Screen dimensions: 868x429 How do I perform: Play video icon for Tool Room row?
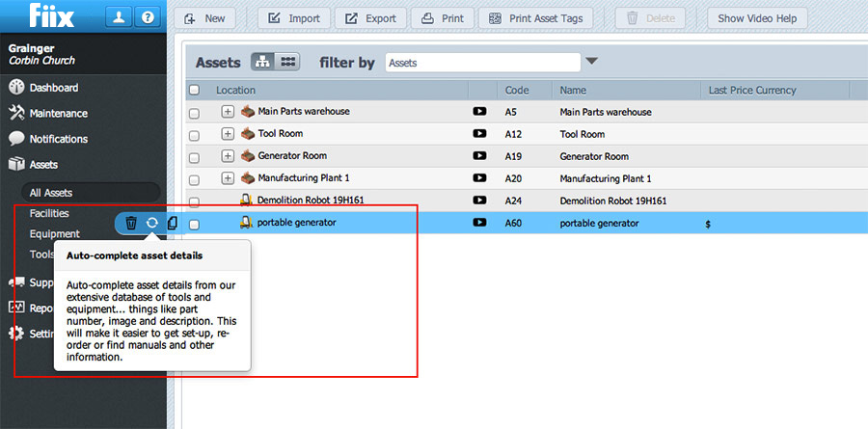(479, 134)
